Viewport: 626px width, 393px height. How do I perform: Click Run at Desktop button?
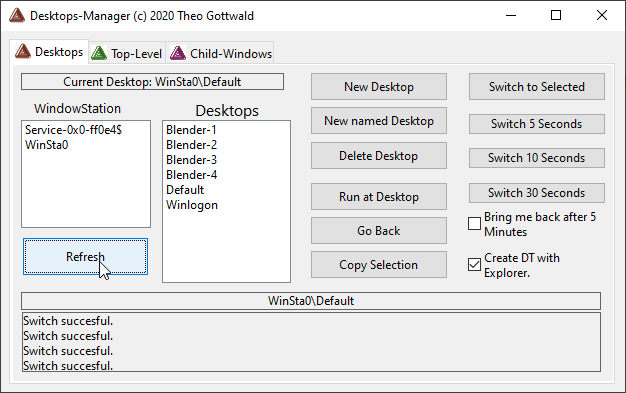[379, 196]
